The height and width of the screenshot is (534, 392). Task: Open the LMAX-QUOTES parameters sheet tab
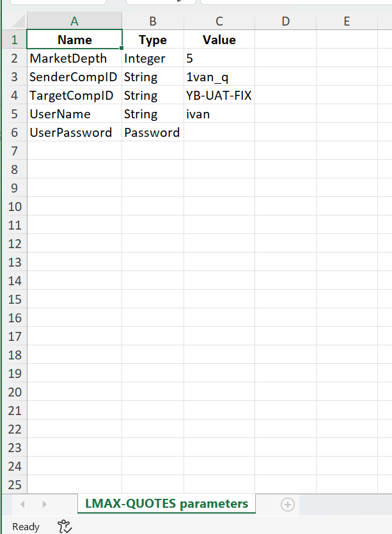coord(166,504)
